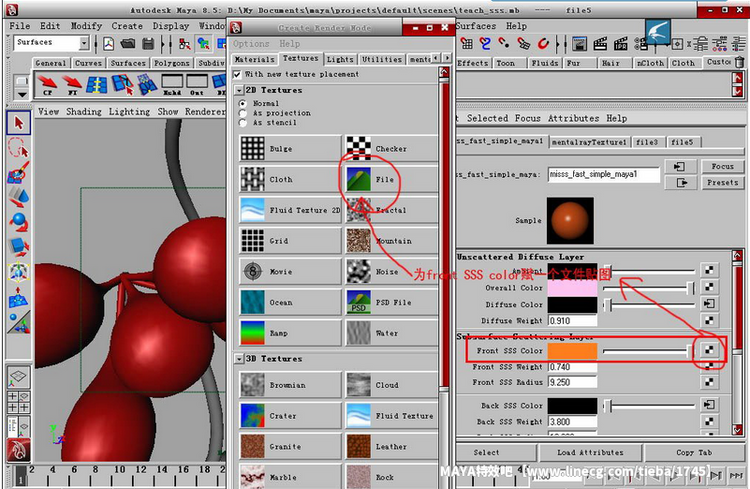Enable Snap to curves icon
750x489 pixels.
click(x=485, y=44)
